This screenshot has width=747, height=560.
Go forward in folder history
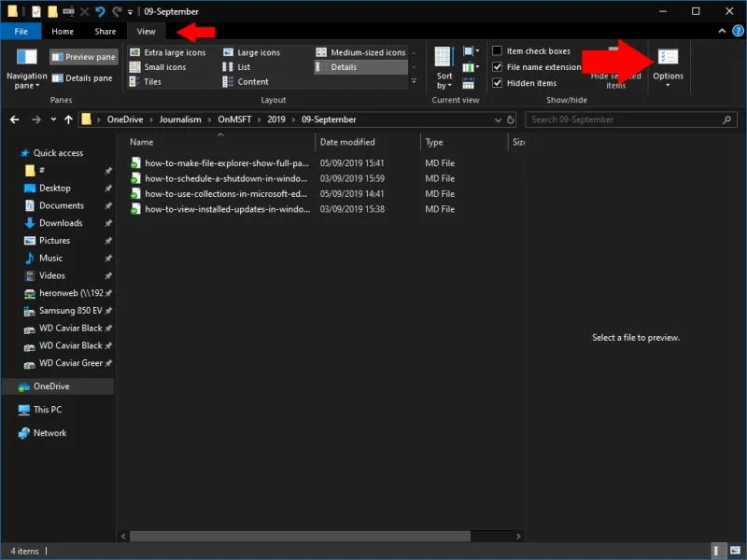coord(36,119)
